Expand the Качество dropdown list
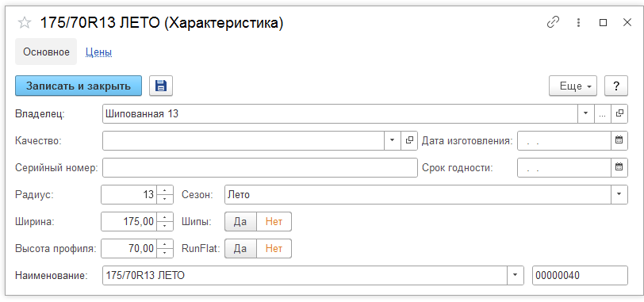Viewport: 644px width, 302px height. pyautogui.click(x=393, y=140)
